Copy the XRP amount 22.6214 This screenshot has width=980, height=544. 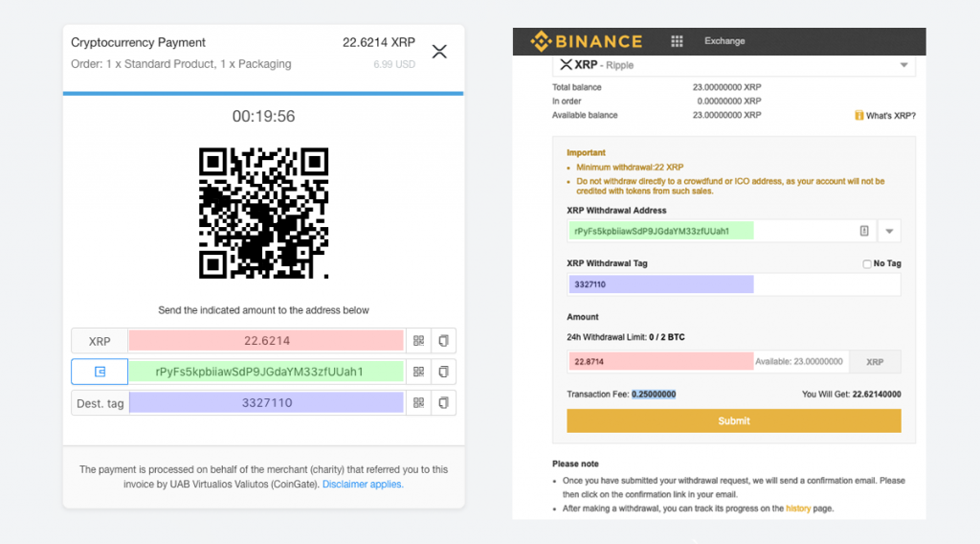click(x=444, y=341)
